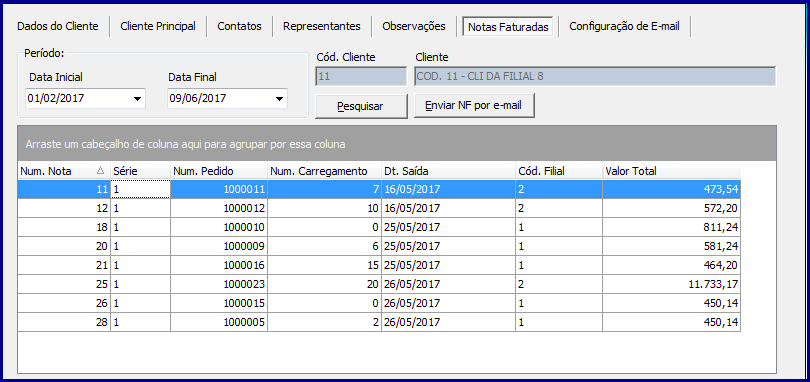Click order number cell 1000010

click(x=219, y=227)
